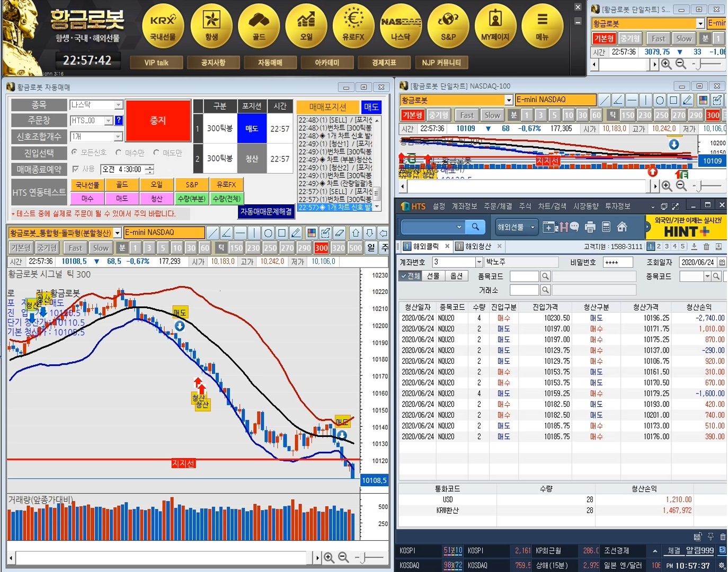Viewport: 728px width, 572px height.
Task: Open the calculator icon in HTS toolbar
Action: (606, 227)
